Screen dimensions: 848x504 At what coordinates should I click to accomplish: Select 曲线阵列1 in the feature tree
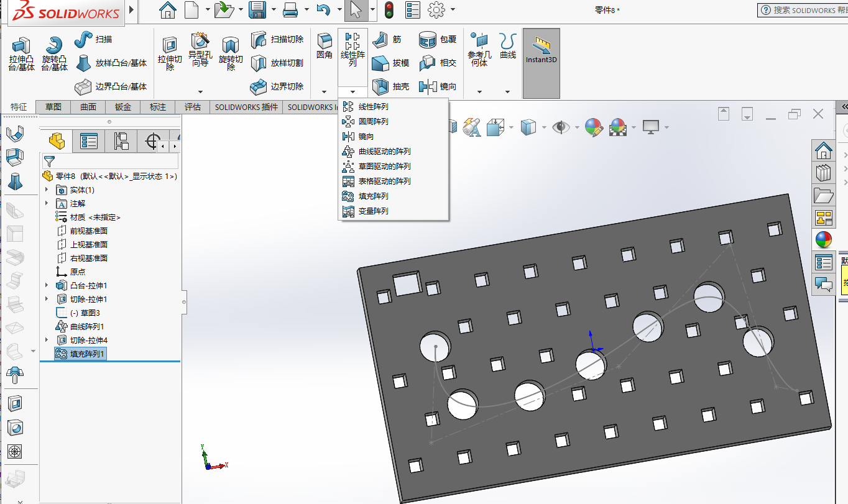(80, 326)
